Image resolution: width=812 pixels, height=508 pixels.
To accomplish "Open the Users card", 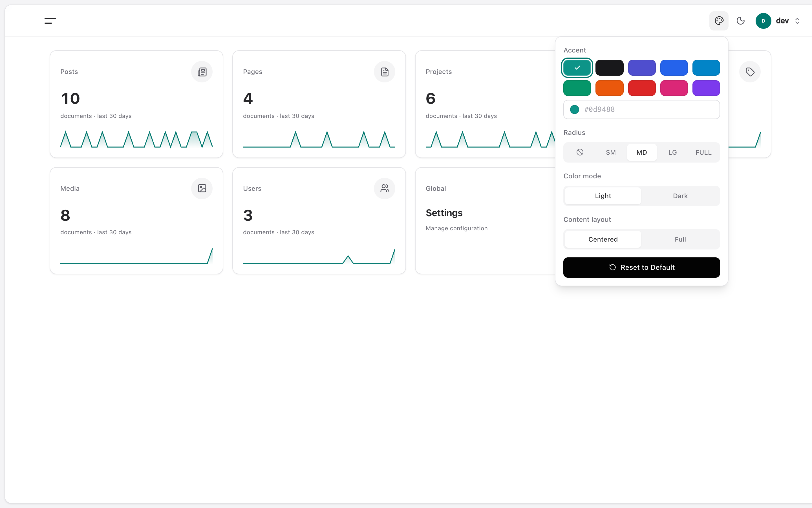I will [319, 221].
